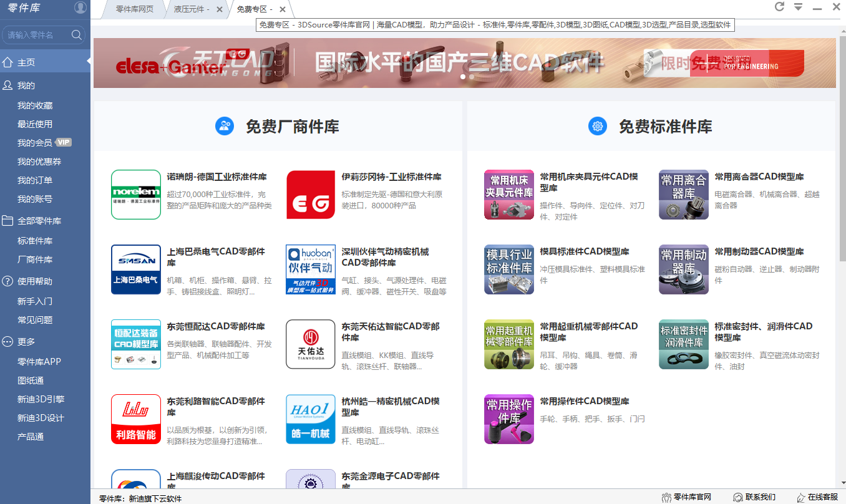Open the 常用操作件库 thumbnail

[509, 419]
